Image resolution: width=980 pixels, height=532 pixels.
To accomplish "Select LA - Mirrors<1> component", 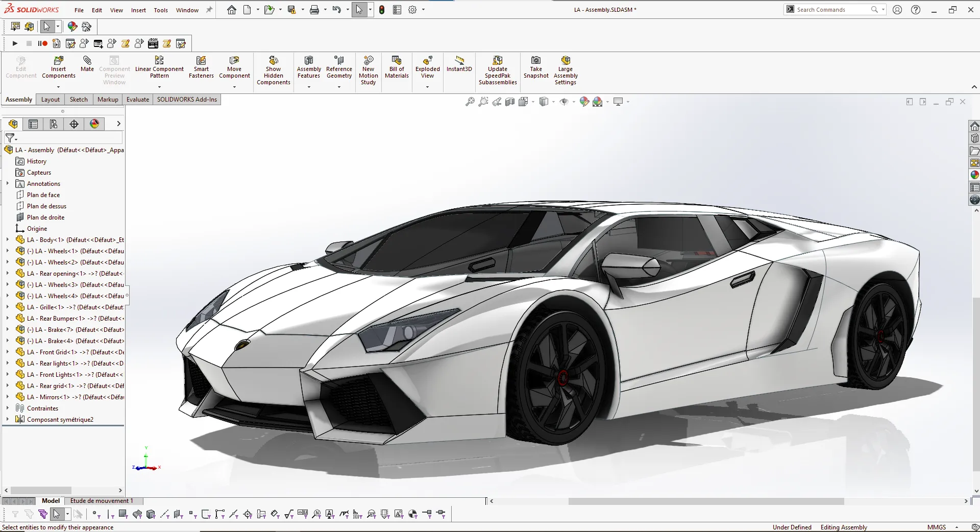I will point(69,397).
